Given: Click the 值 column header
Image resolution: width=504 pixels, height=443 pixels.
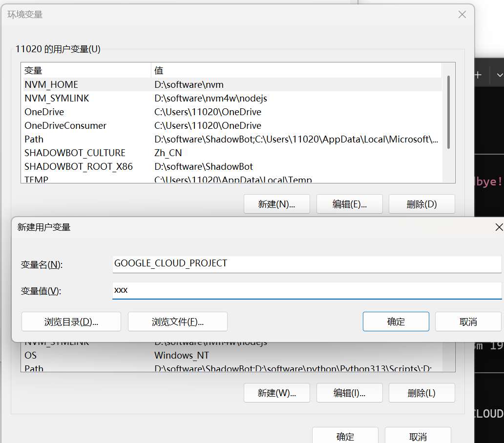Looking at the screenshot, I should 296,70.
